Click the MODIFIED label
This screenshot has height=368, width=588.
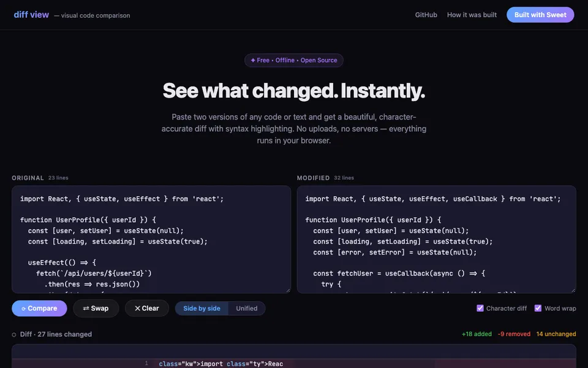(x=313, y=178)
